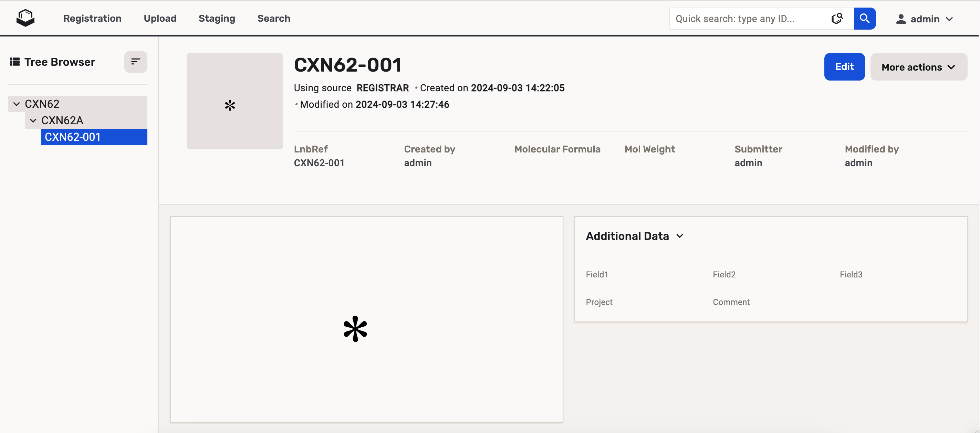Collapse the CXN62 tree node

17,104
